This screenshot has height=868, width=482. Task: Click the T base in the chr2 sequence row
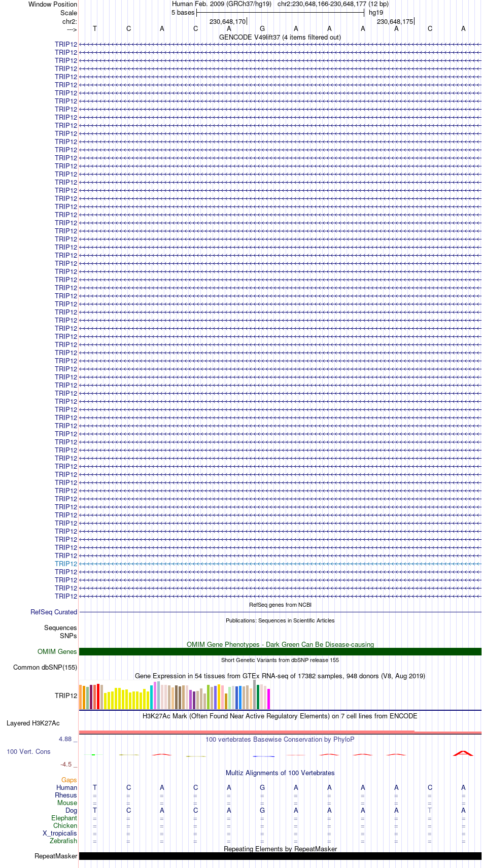95,29
